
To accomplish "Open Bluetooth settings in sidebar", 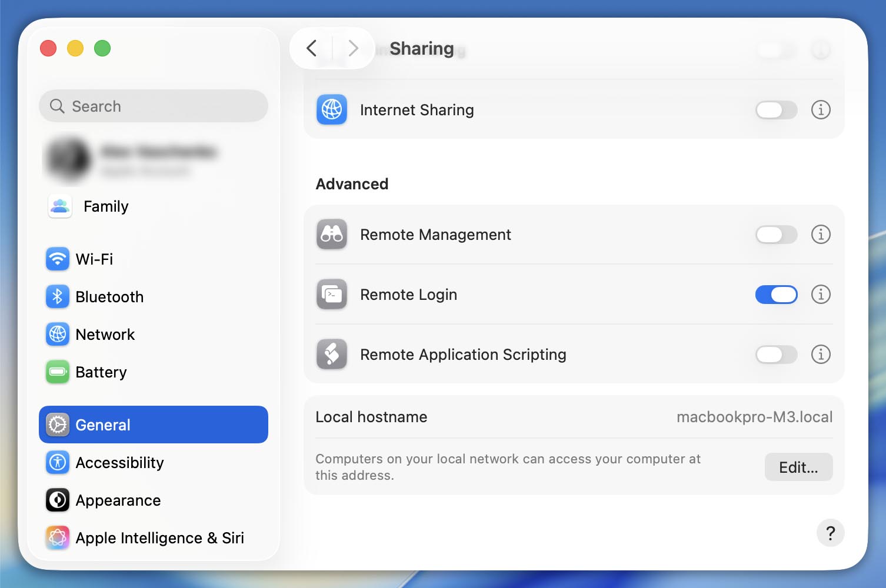I will [154, 296].
